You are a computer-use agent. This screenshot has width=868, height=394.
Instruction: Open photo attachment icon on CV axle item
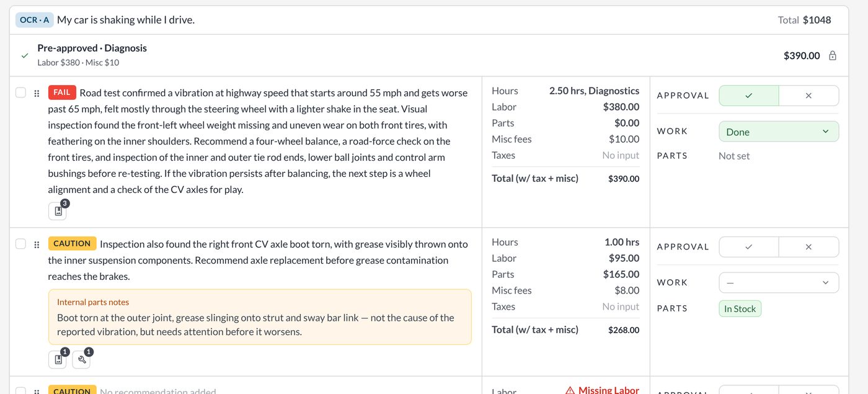58,359
